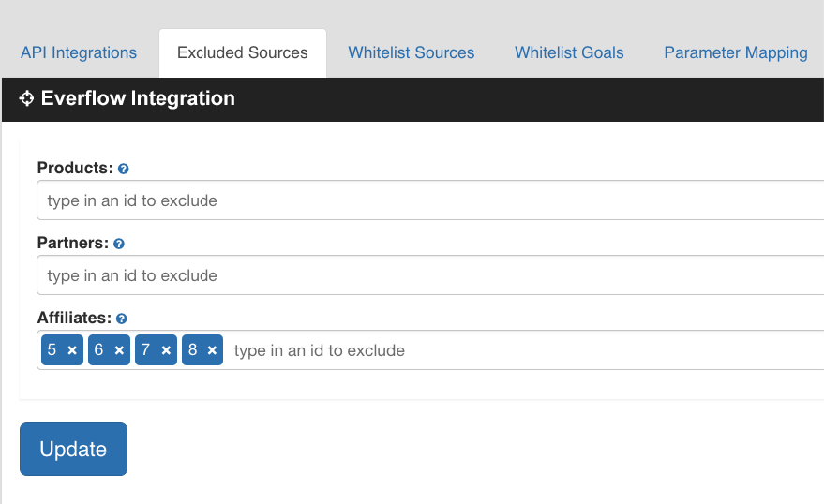Open the API Integrations tab
Screen dimensions: 824x504
click(79, 52)
